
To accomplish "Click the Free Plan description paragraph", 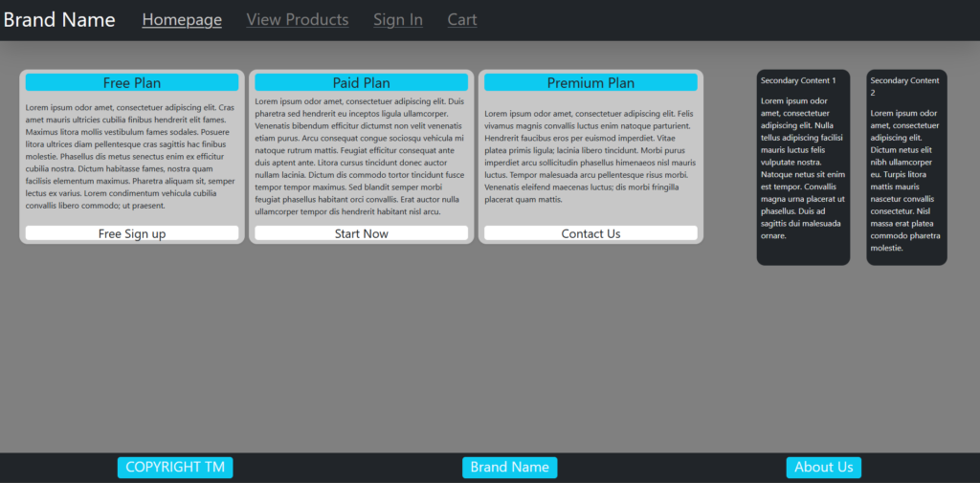I will point(132,156).
